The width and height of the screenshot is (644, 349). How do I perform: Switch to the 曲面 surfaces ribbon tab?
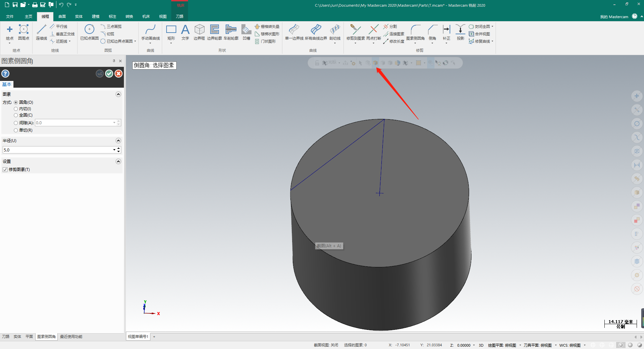[x=62, y=16]
